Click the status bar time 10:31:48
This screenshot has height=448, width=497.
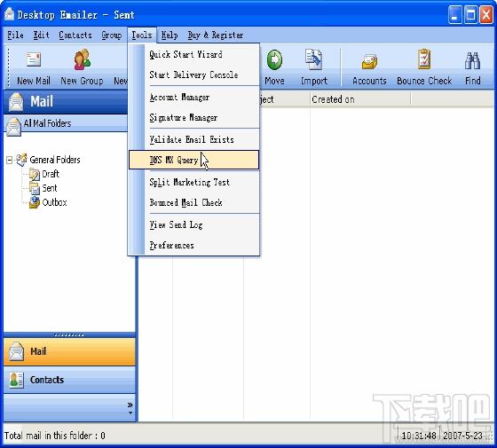coord(419,436)
